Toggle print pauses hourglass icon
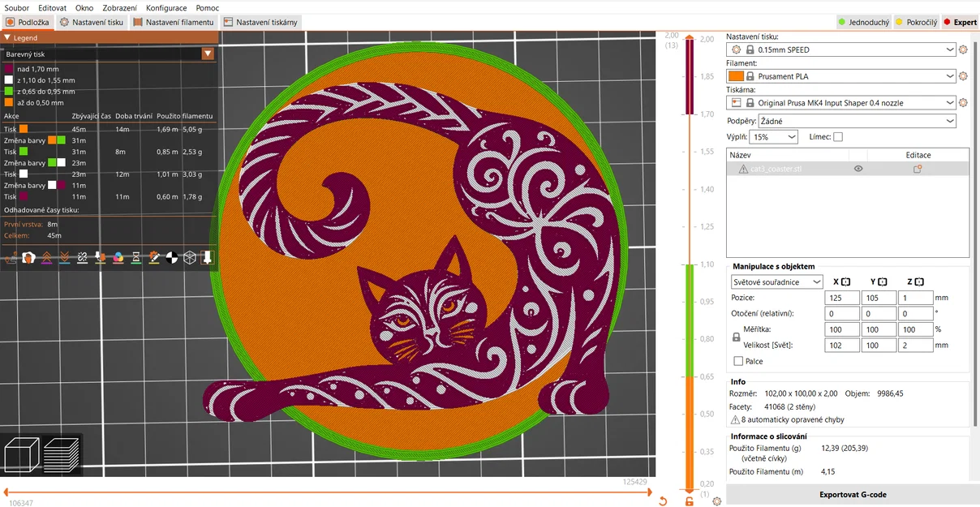This screenshot has width=980, height=507. click(x=135, y=257)
